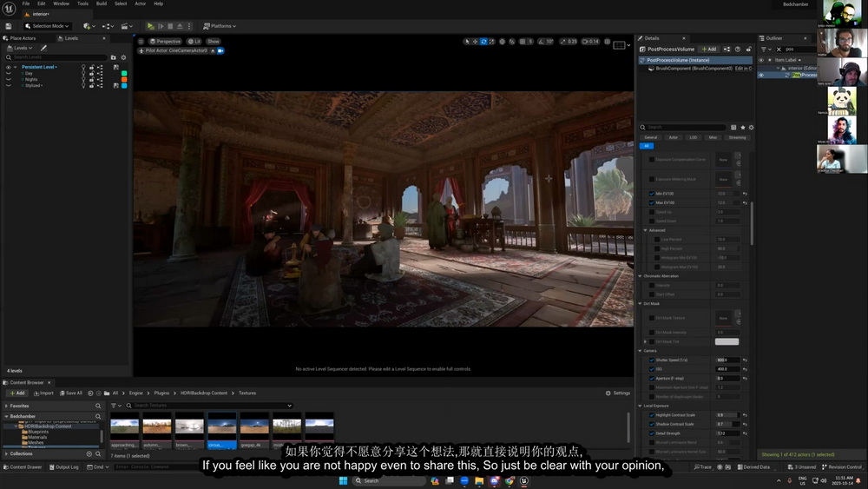
Task: Toggle the world/local coordinate globe icon
Action: (x=502, y=42)
